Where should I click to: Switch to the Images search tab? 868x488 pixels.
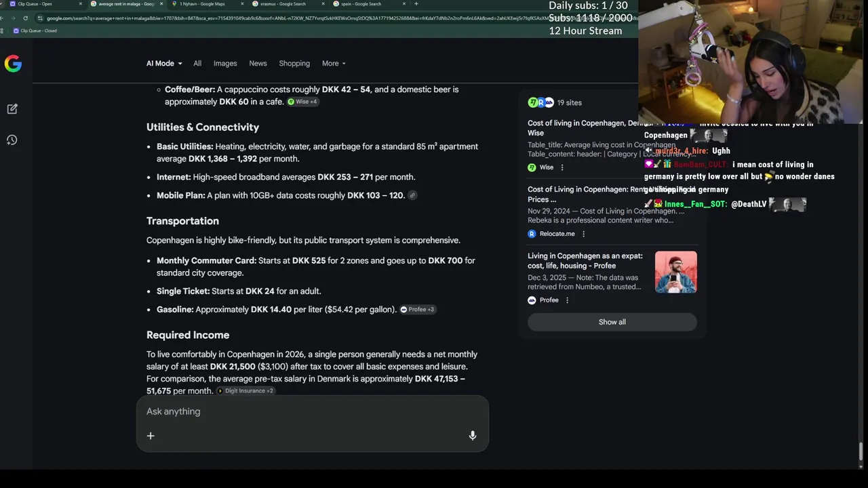coord(225,63)
